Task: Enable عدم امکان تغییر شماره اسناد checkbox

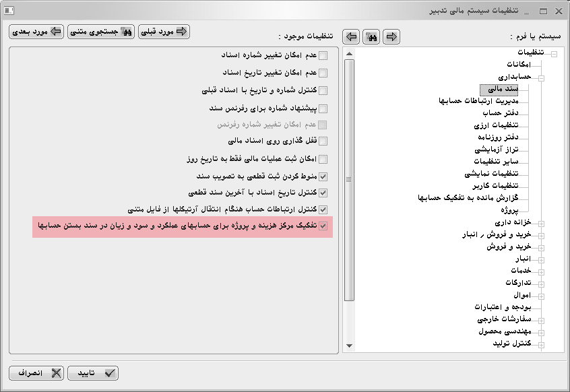Action: coord(323,56)
